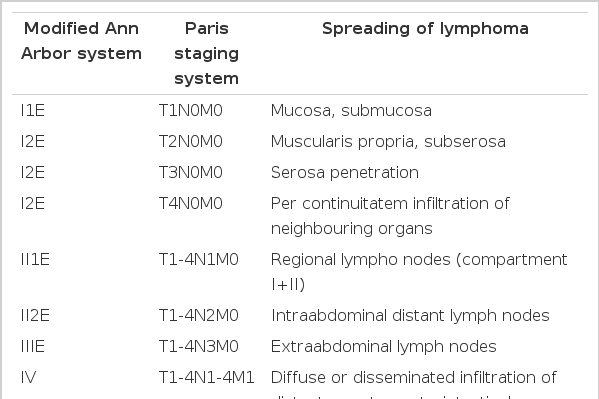Select the T2N0M0 cell
Viewport: 599px width, 399px height.
point(191,141)
